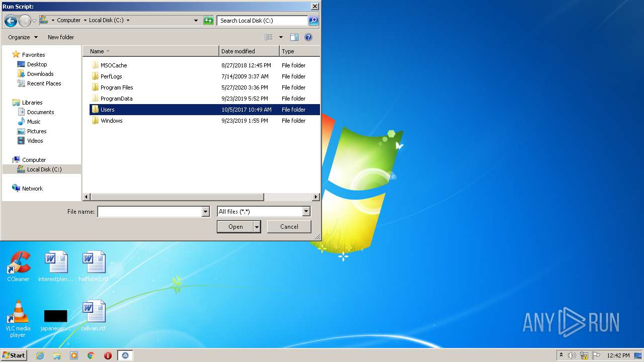This screenshot has height=362, width=644.
Task: Open the VLC media player shortcut
Action: pyautogui.click(x=18, y=319)
